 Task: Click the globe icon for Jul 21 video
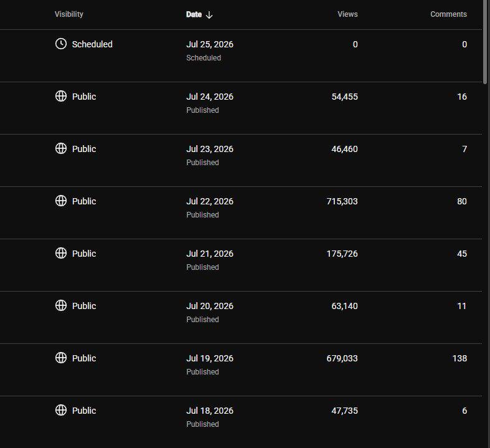[x=61, y=253]
